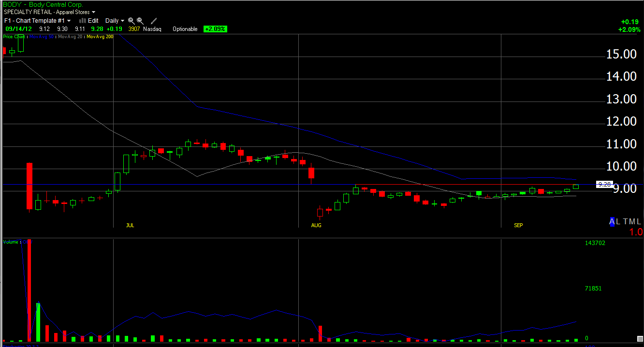
Task: Click the highlighted A scale letter
Action: [612, 221]
